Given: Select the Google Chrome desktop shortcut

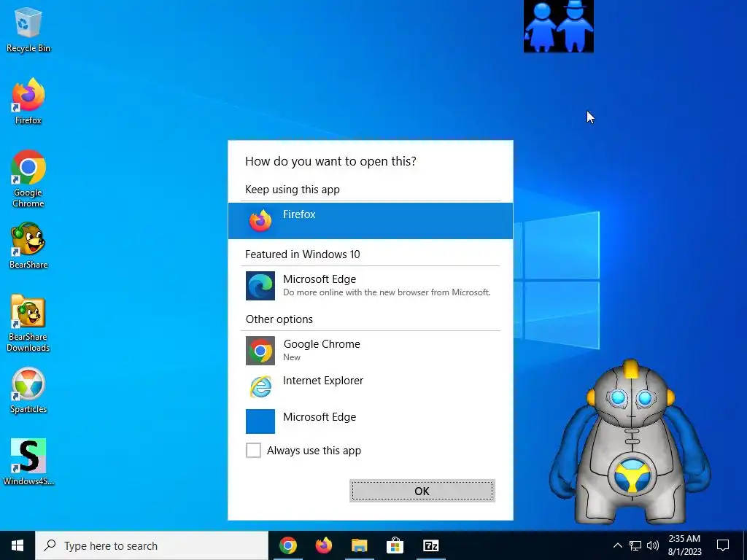Looking at the screenshot, I should tap(28, 179).
